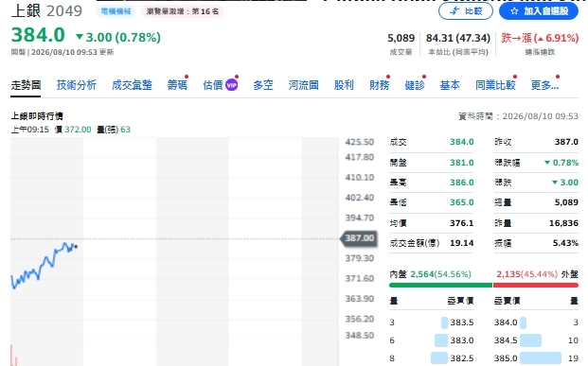Open the 估價 tab
This screenshot has height=366, width=588.
213,85
